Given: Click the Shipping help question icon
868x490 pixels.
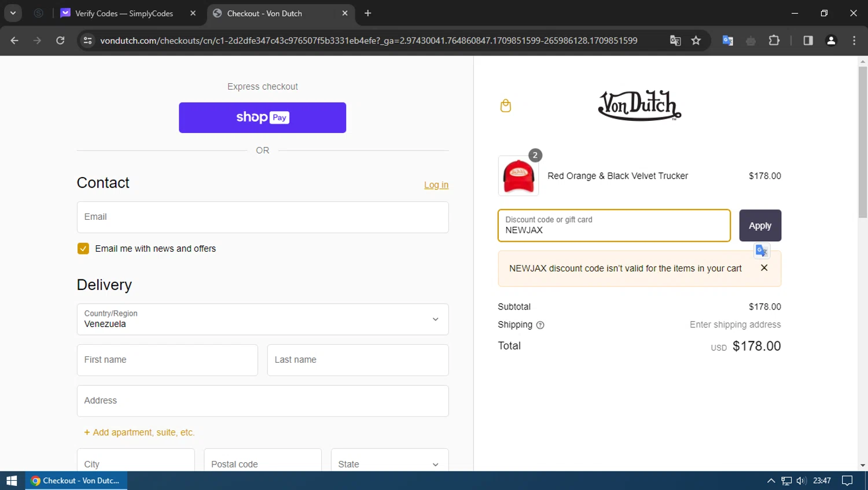Looking at the screenshot, I should coord(540,325).
